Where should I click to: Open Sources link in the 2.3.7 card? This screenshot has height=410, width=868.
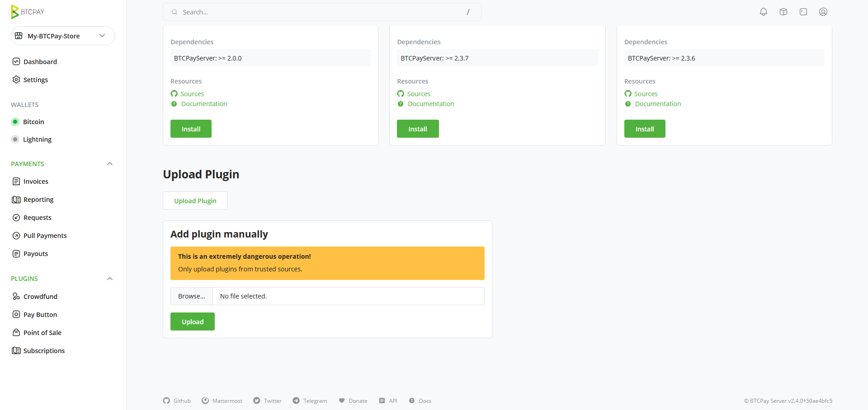click(419, 94)
